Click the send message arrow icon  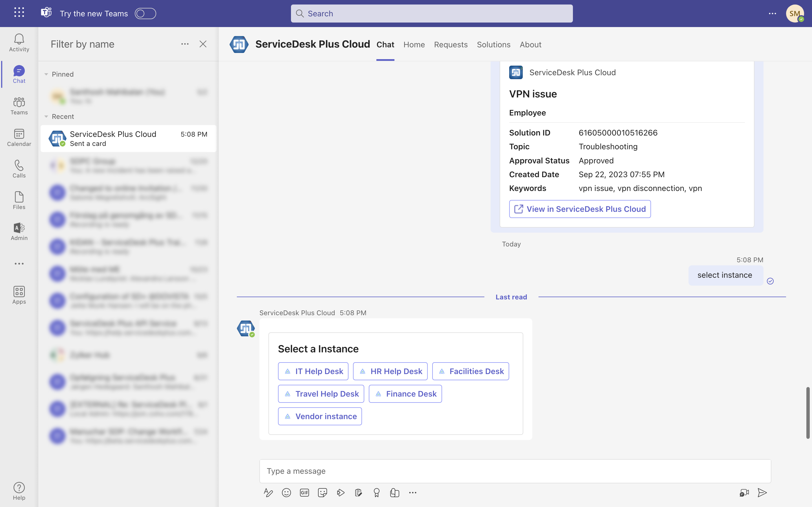tap(762, 493)
